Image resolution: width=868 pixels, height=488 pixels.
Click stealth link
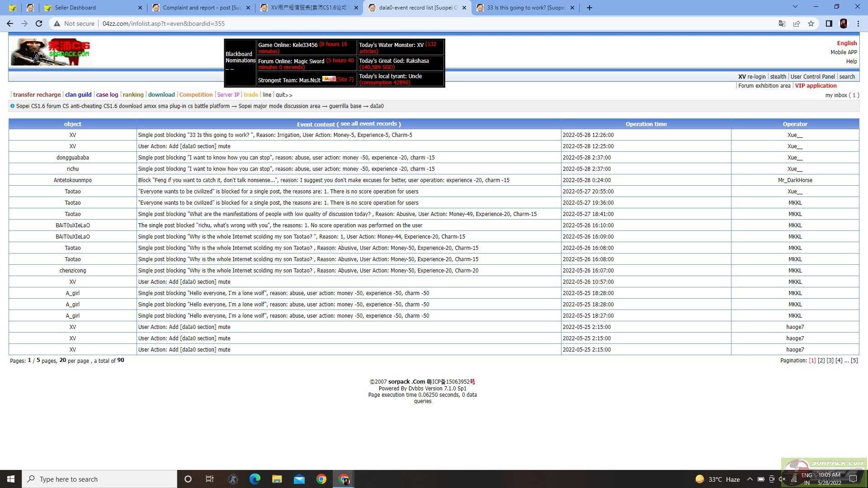[778, 77]
